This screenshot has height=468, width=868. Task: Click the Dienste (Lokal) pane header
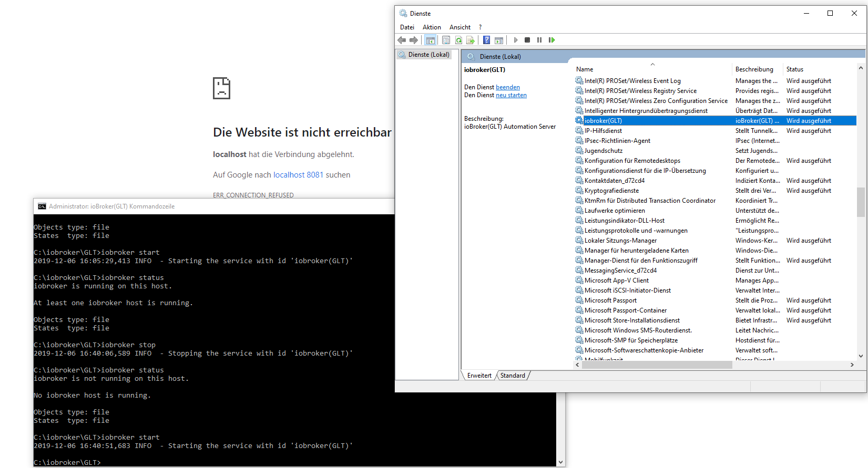click(663, 56)
